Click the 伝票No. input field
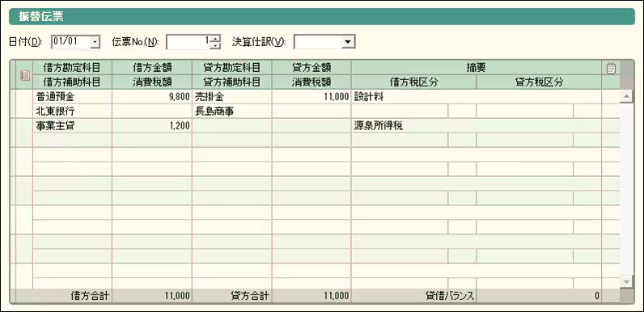 [189, 42]
